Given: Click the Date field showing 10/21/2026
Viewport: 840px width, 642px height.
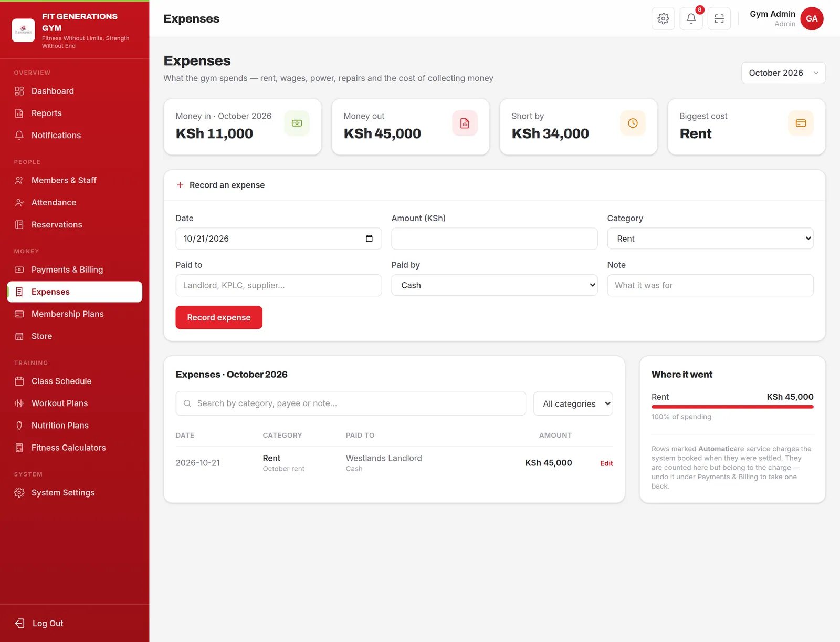Looking at the screenshot, I should point(279,239).
